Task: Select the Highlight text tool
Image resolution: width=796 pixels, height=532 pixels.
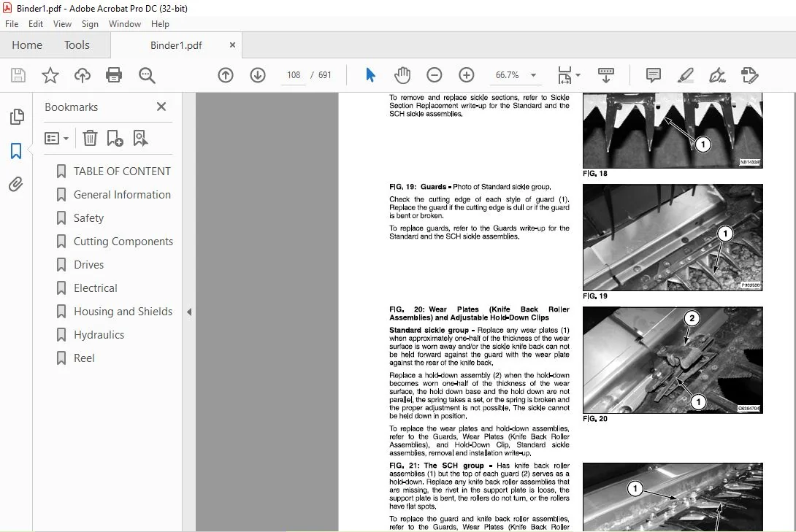Action: coord(686,75)
